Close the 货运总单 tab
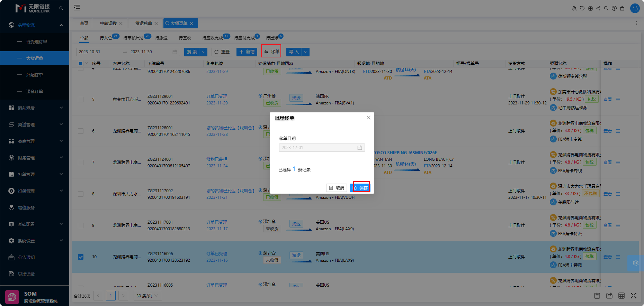644x306 pixels. 156,24
